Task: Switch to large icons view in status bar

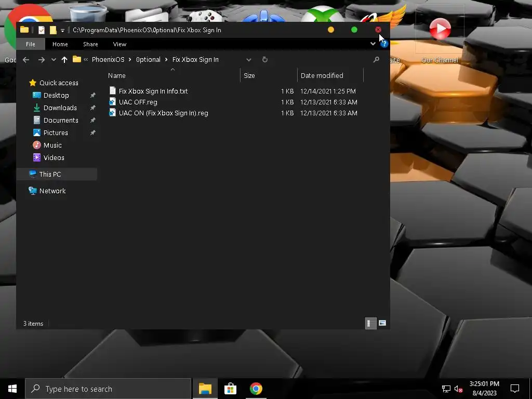Action: [382, 323]
